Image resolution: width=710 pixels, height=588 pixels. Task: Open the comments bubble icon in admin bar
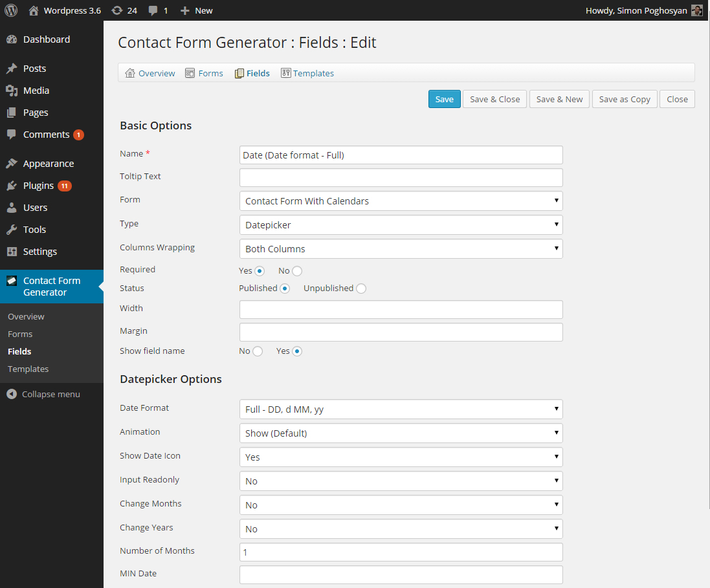pyautogui.click(x=153, y=10)
